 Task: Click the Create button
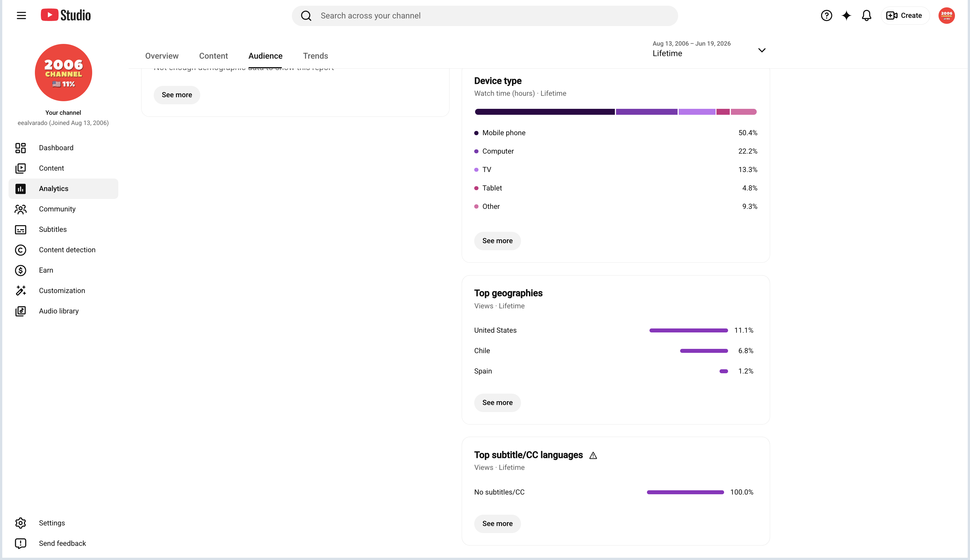pos(904,15)
